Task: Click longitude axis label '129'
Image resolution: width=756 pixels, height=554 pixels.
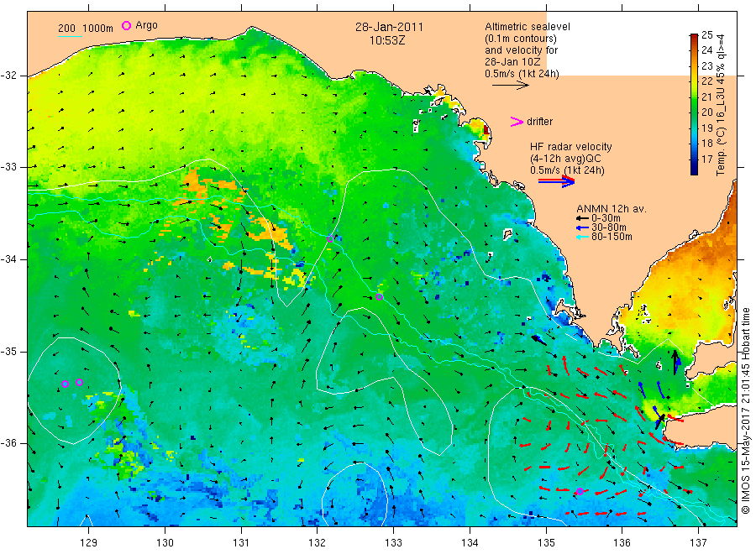Action: 89,543
